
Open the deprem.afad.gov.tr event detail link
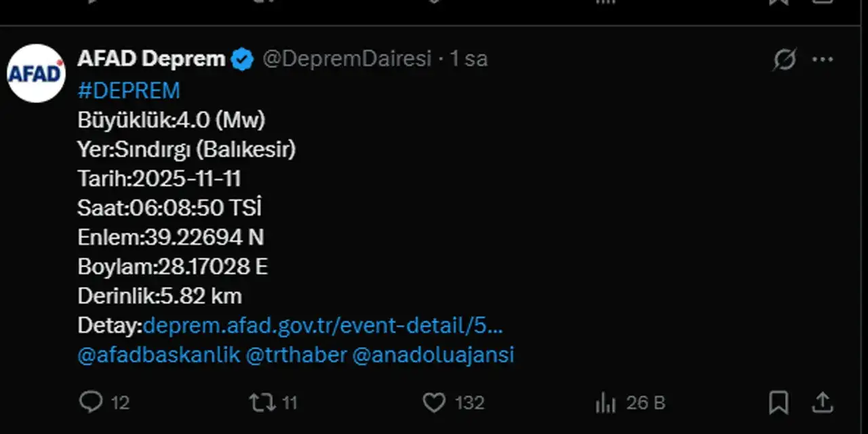(323, 325)
